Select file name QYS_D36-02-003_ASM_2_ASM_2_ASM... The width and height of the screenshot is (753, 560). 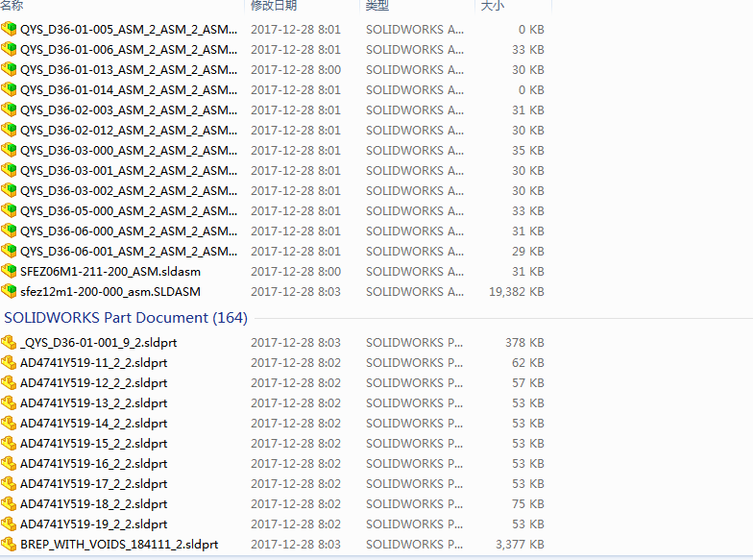click(129, 110)
